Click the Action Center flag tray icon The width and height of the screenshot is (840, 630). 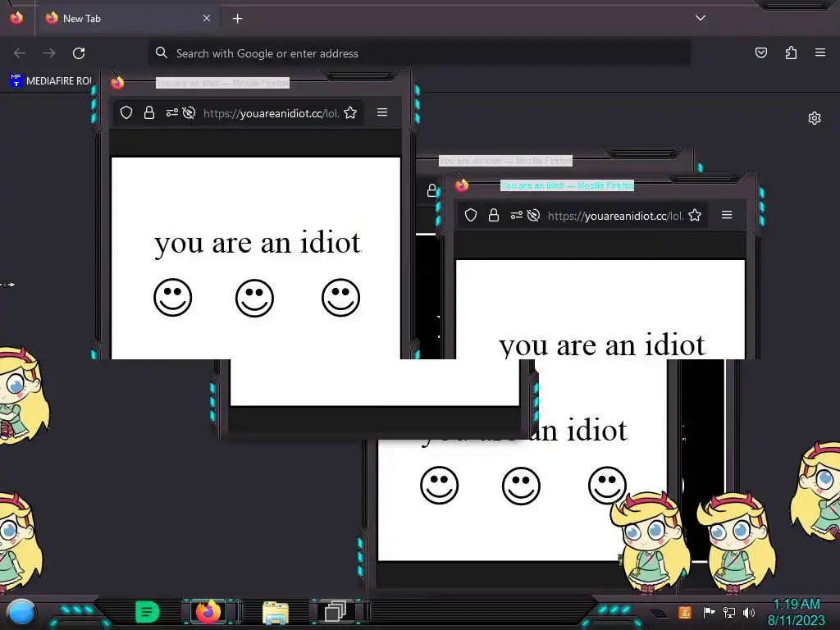pos(709,612)
